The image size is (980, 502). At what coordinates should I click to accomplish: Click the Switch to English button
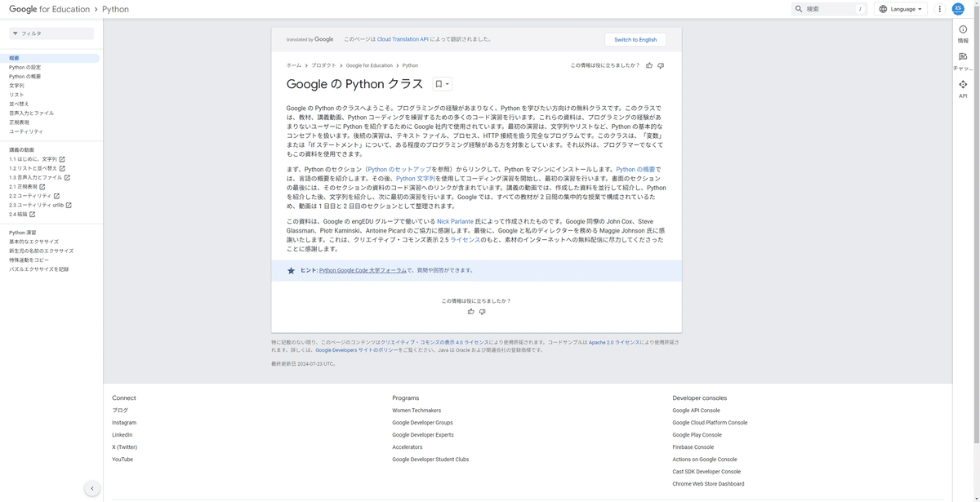click(635, 39)
